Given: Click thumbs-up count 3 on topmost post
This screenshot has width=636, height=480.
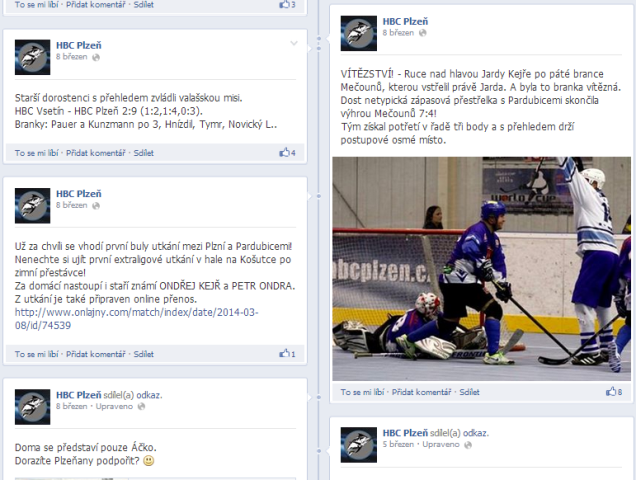Looking at the screenshot, I should [x=287, y=4].
